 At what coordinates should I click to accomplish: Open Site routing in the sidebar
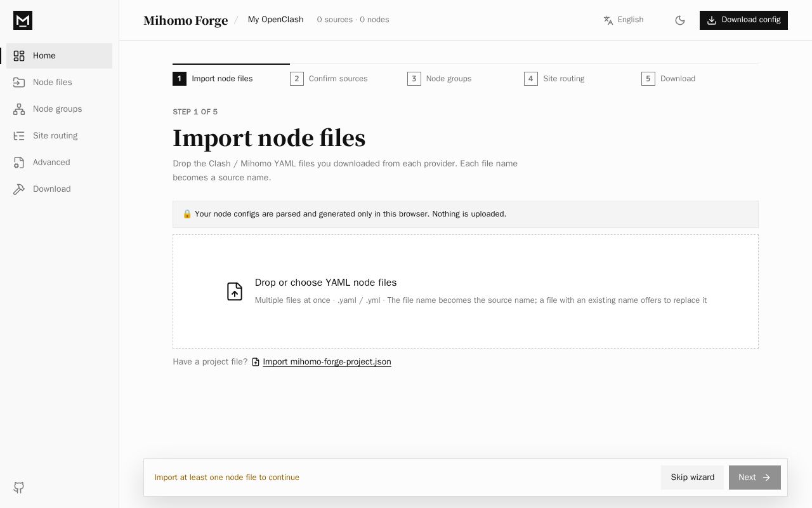59,136
